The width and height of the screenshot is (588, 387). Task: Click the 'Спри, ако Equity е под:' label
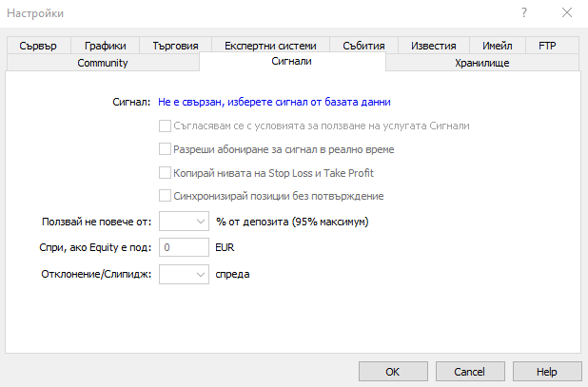[x=95, y=247]
